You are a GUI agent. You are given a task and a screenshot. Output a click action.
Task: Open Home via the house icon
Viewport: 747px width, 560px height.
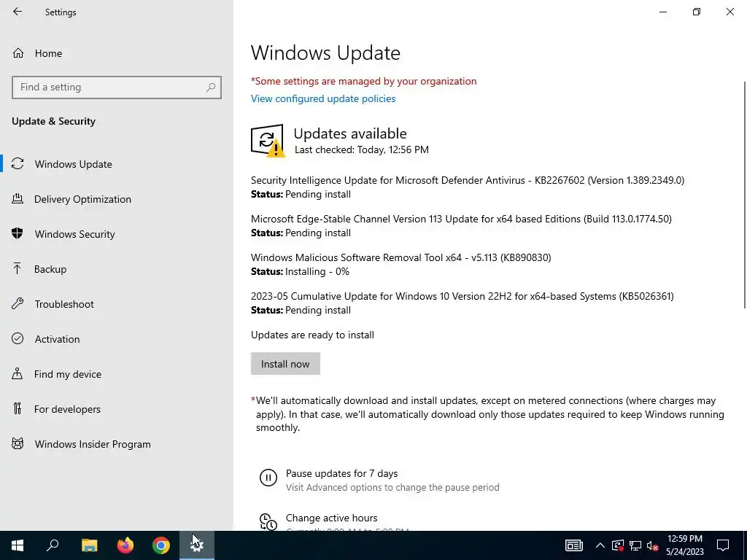(18, 52)
